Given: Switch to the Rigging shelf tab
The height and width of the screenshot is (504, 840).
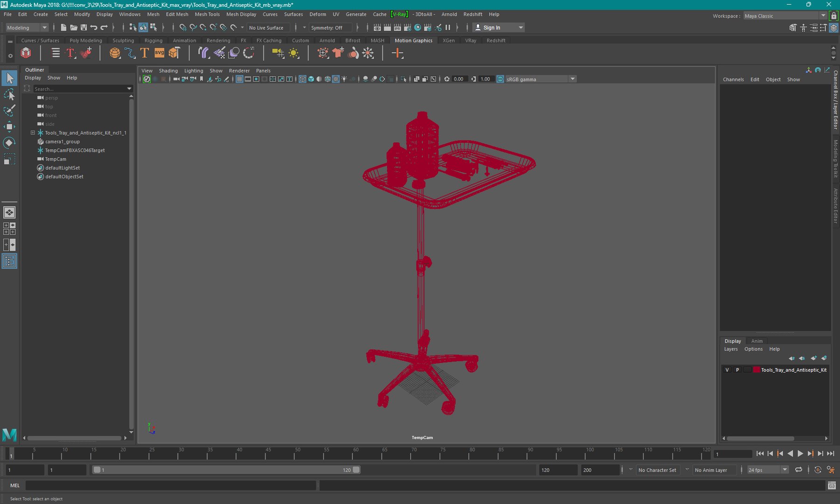Looking at the screenshot, I should (x=153, y=41).
